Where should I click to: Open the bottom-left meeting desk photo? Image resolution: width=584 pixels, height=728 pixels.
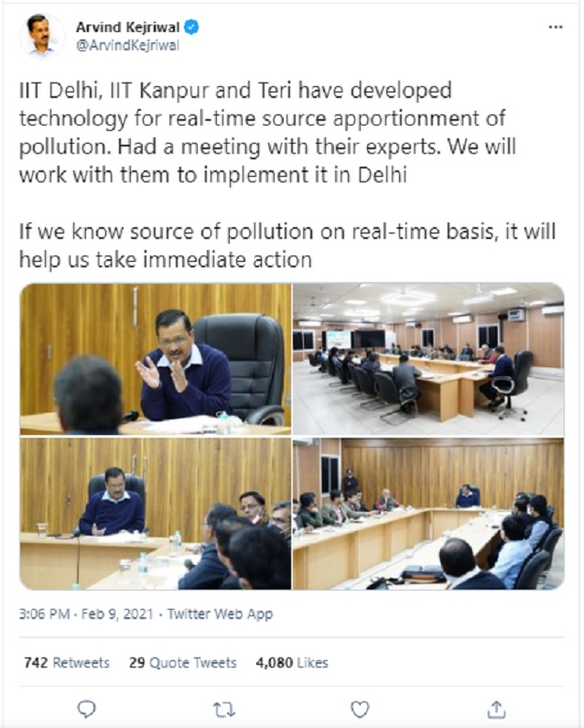click(156, 514)
